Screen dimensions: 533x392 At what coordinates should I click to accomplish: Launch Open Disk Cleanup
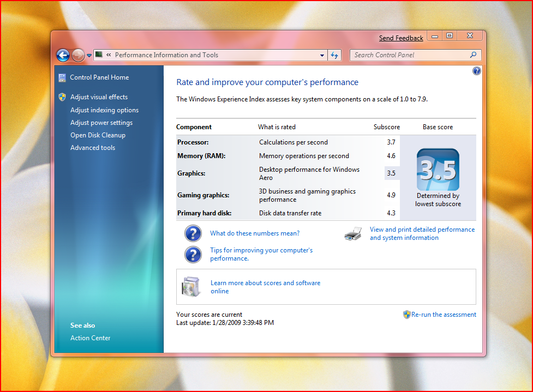tap(98, 135)
